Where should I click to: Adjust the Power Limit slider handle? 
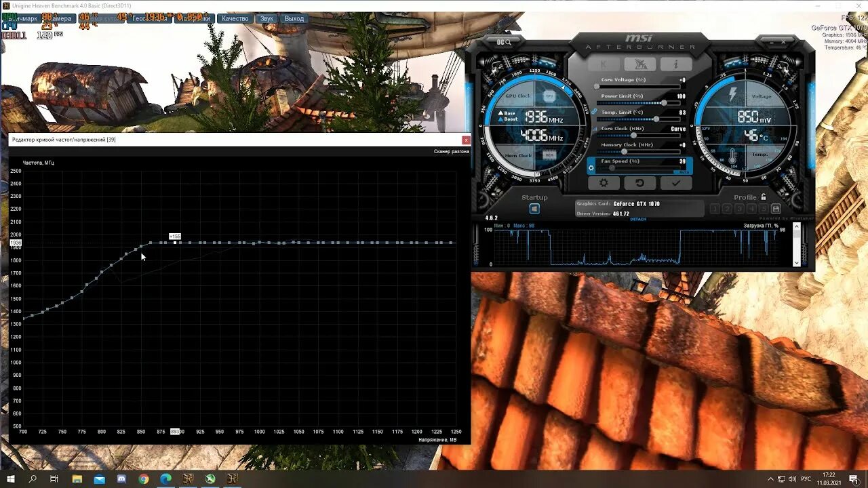664,103
